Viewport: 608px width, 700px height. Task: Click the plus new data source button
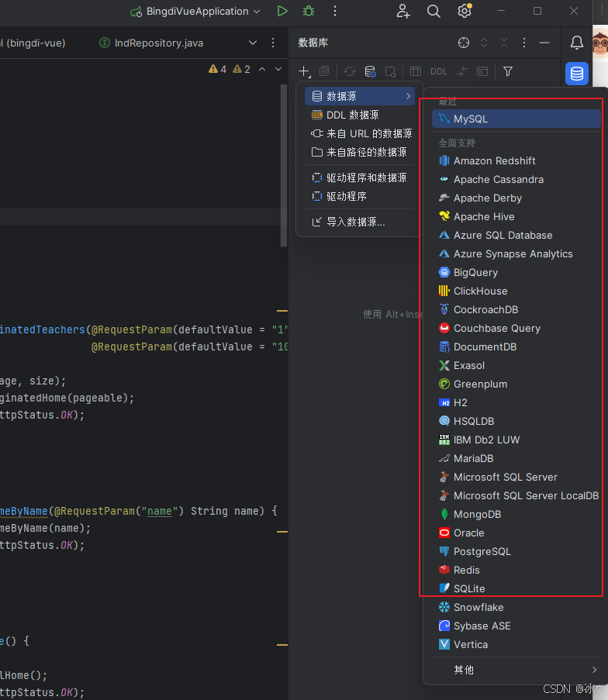coord(304,71)
